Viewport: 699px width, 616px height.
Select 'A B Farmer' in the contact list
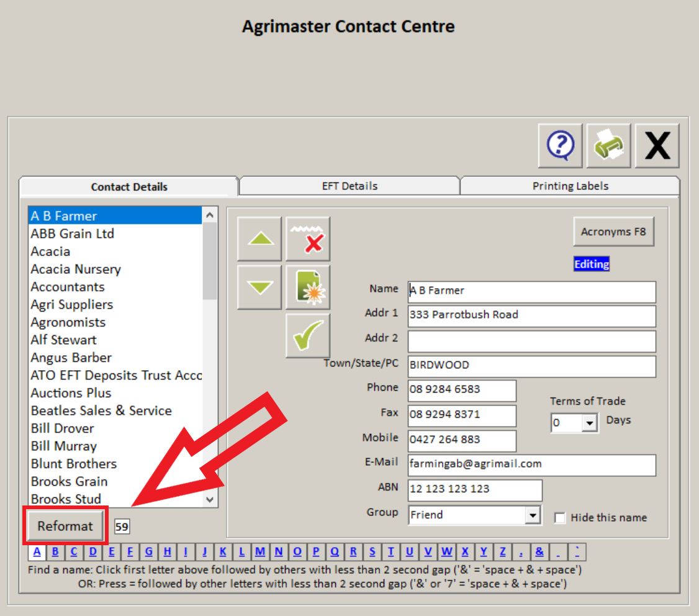coord(115,216)
